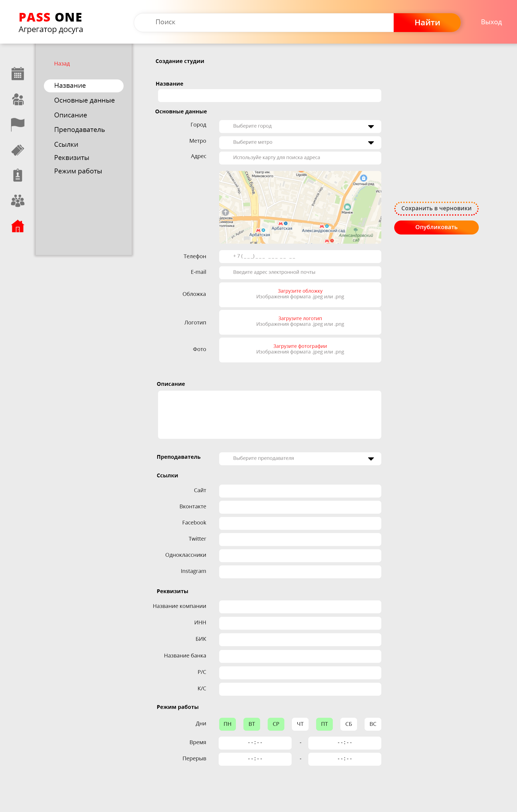Screen dimensions: 517x812
Task: Click Загрузите фотографии upload area
Action: pos(300,350)
